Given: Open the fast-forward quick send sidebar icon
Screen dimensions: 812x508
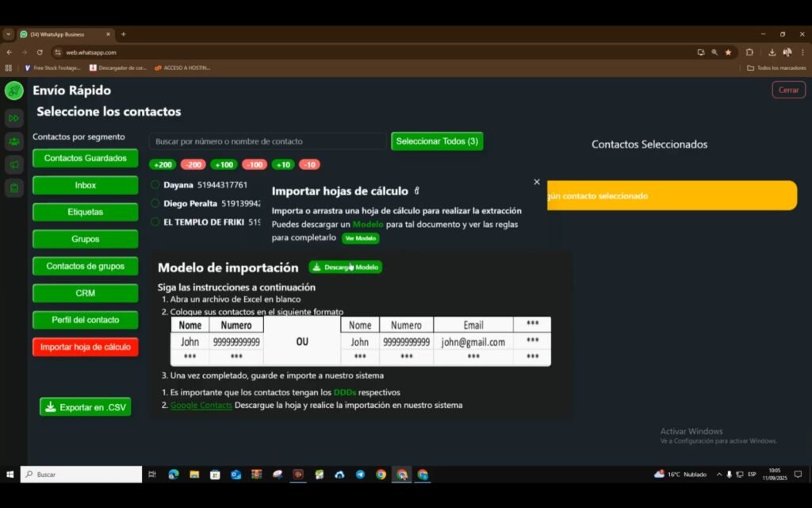Looking at the screenshot, I should (x=14, y=118).
